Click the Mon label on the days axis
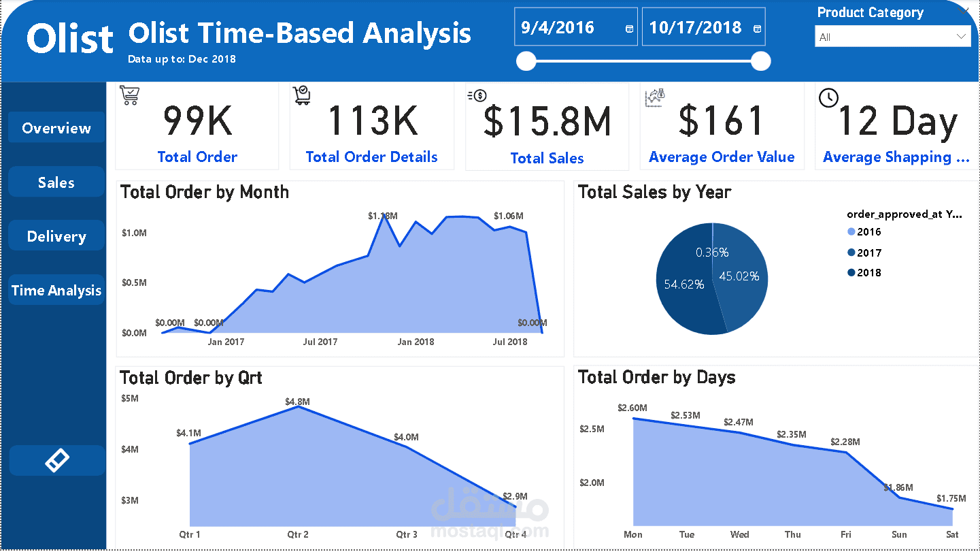980x552 pixels. pos(633,535)
